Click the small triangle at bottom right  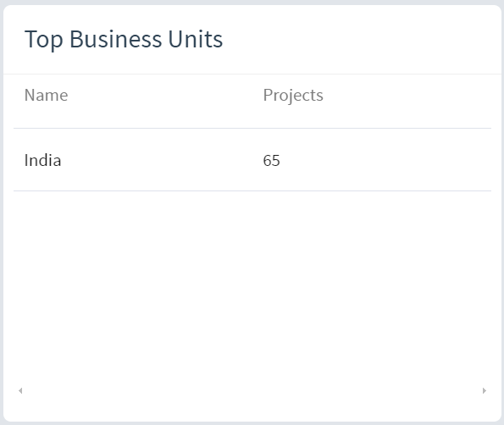coord(485,390)
